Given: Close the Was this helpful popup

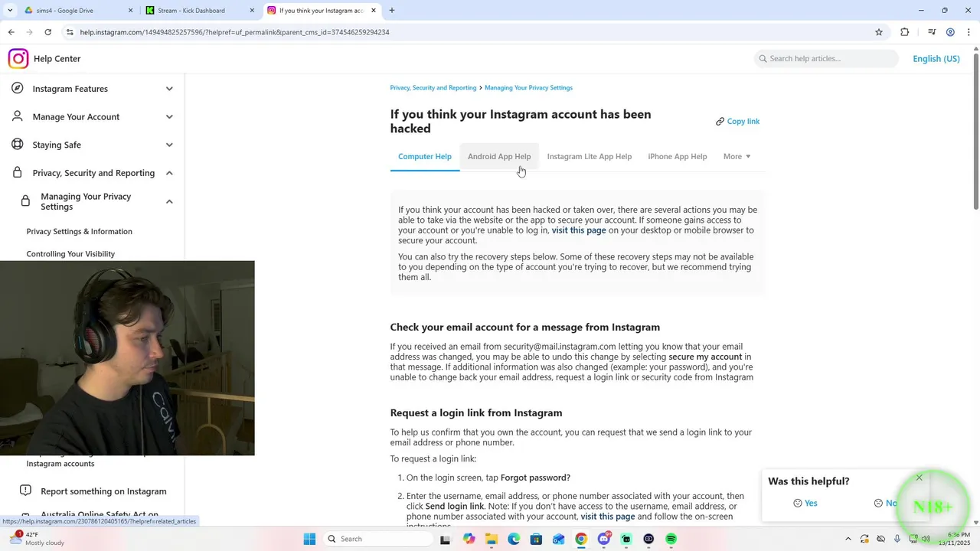Looking at the screenshot, I should (x=920, y=478).
